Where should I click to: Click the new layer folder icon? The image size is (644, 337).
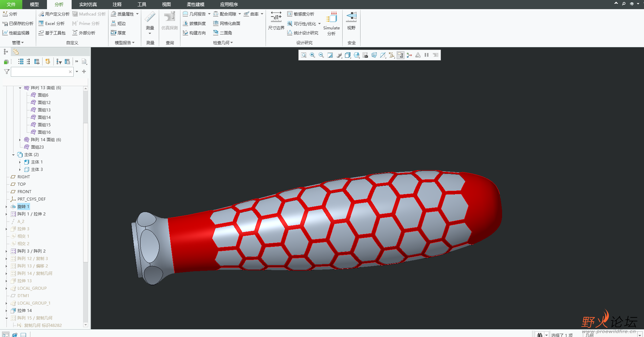[x=48, y=61]
